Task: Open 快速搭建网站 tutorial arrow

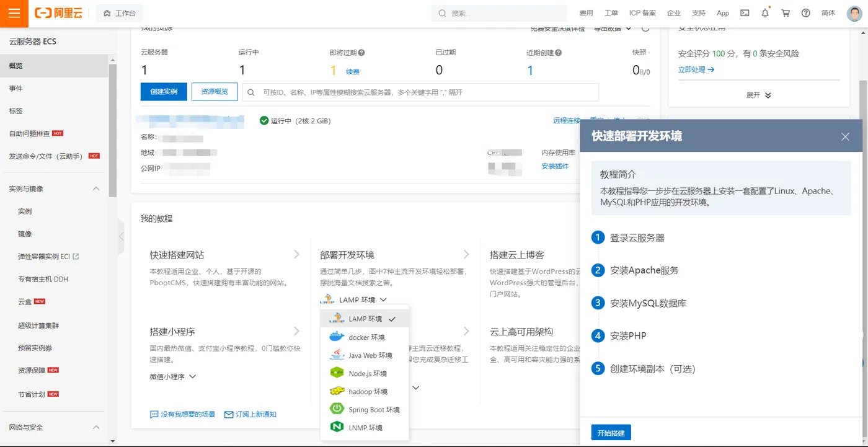Action: click(x=296, y=254)
